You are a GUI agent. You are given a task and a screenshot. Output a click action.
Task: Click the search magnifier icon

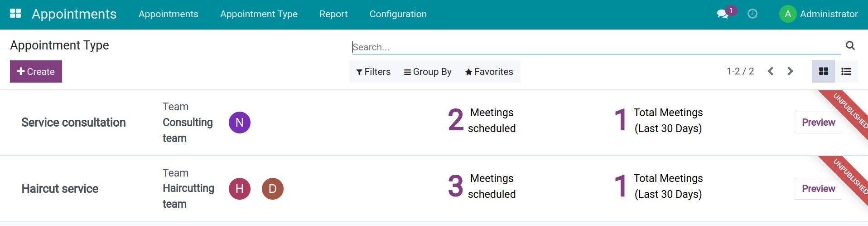pos(850,45)
